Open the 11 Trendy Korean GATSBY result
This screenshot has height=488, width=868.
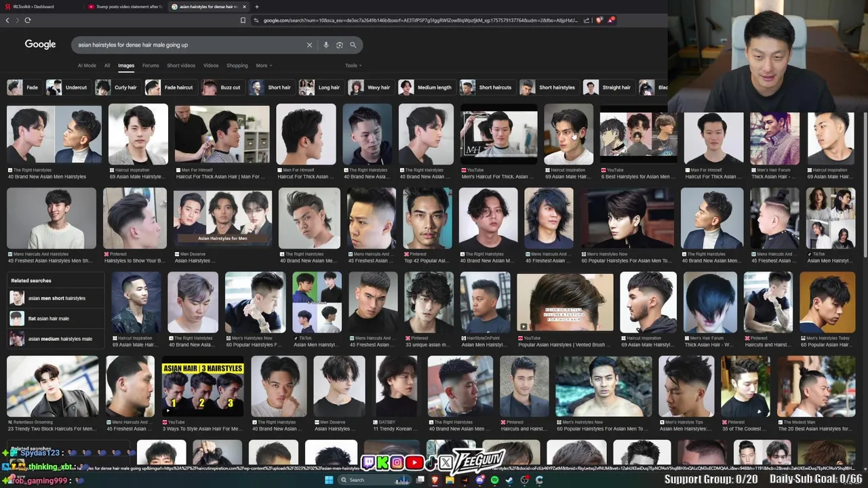pos(397,387)
